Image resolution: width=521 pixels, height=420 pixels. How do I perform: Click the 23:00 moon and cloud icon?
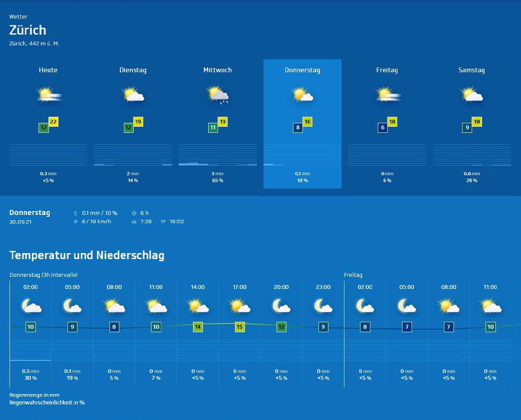[323, 306]
